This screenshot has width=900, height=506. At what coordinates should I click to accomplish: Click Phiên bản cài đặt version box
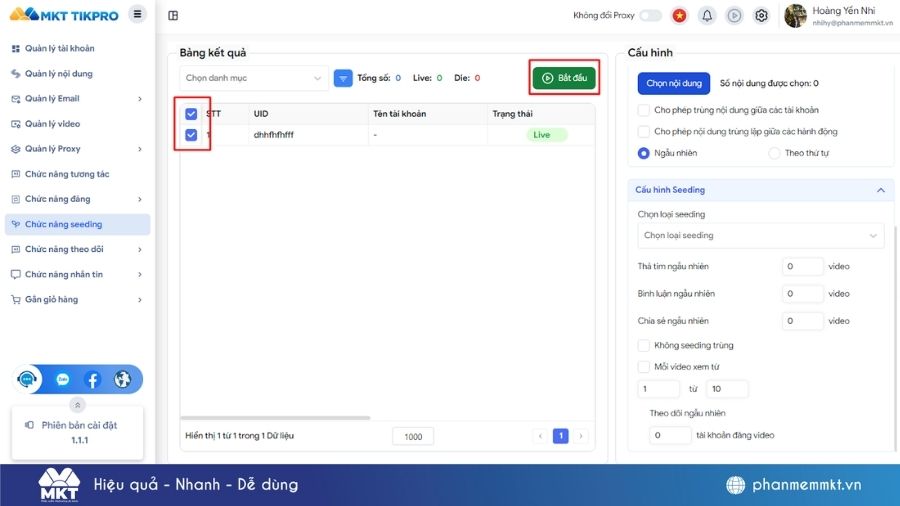(x=77, y=433)
